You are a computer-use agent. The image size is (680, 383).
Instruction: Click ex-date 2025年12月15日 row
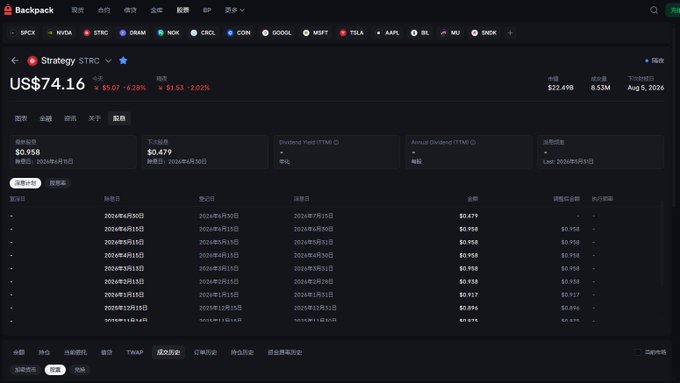tap(126, 308)
